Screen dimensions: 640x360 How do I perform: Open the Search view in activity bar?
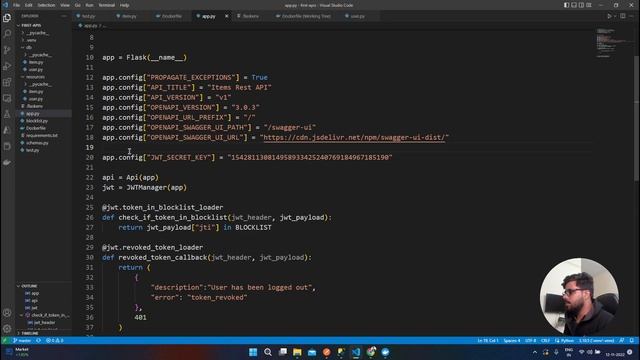pyautogui.click(x=7, y=33)
